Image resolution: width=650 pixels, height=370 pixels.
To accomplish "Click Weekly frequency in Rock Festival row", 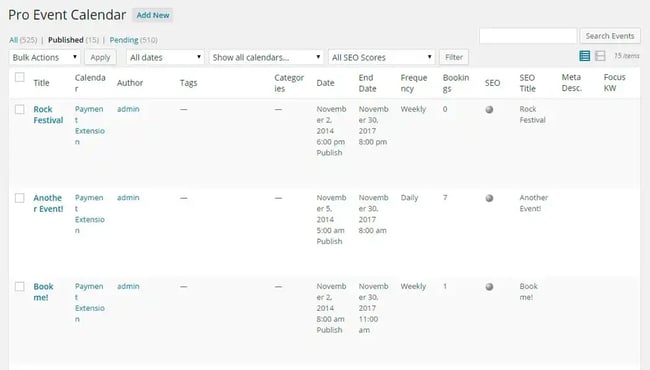I will (x=413, y=109).
